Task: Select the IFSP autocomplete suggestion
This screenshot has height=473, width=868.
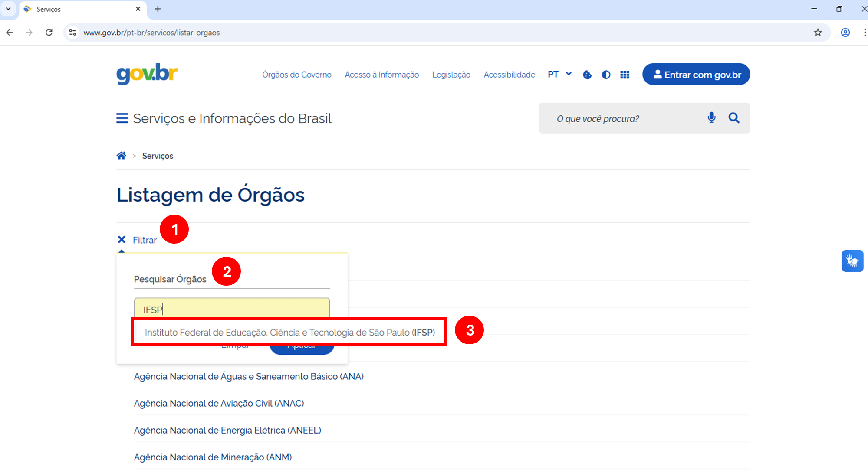Action: coord(289,333)
